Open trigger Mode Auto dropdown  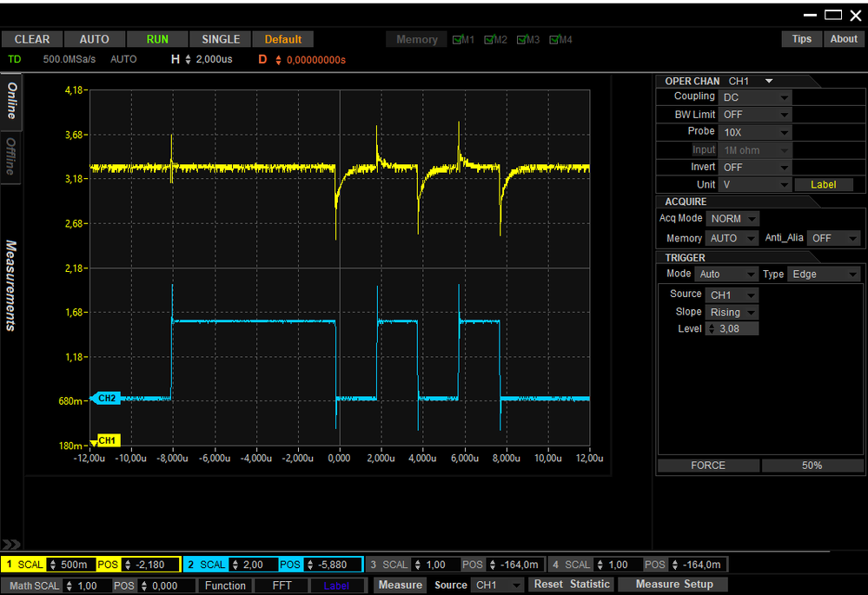click(726, 274)
